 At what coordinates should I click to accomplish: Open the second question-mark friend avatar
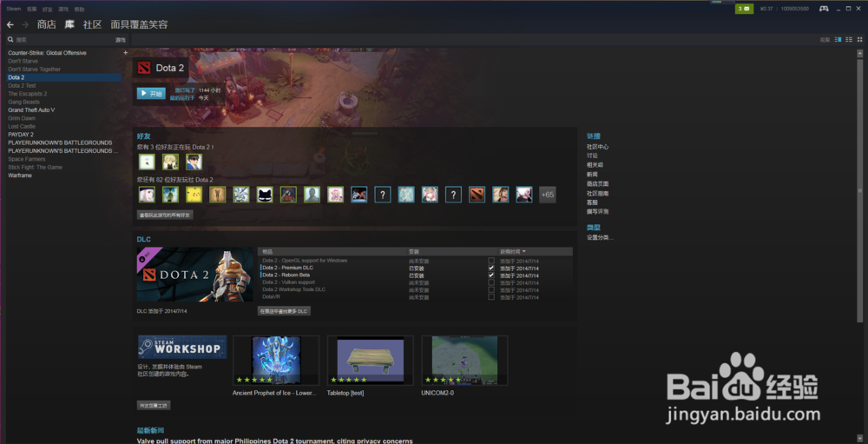coord(453,195)
